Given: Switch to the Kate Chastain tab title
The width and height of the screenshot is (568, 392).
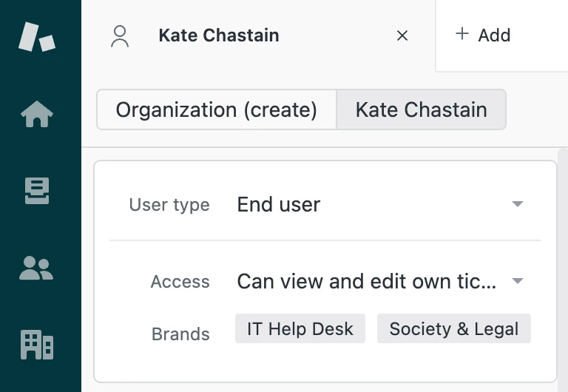Looking at the screenshot, I should click(218, 36).
